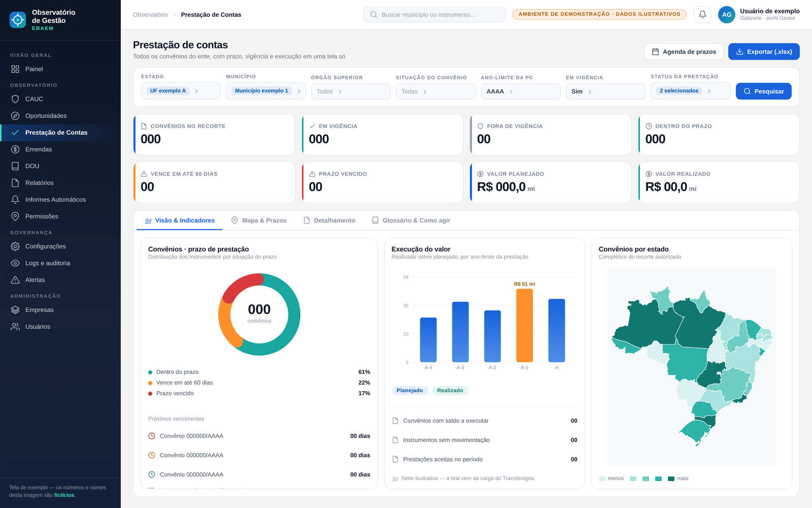Click the Exportar (.xlsx) button

[x=764, y=52]
